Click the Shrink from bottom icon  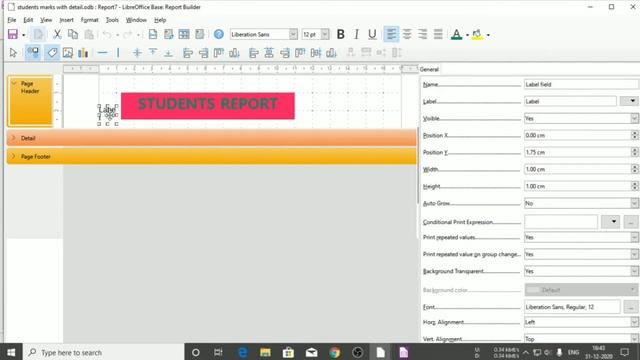click(168, 53)
